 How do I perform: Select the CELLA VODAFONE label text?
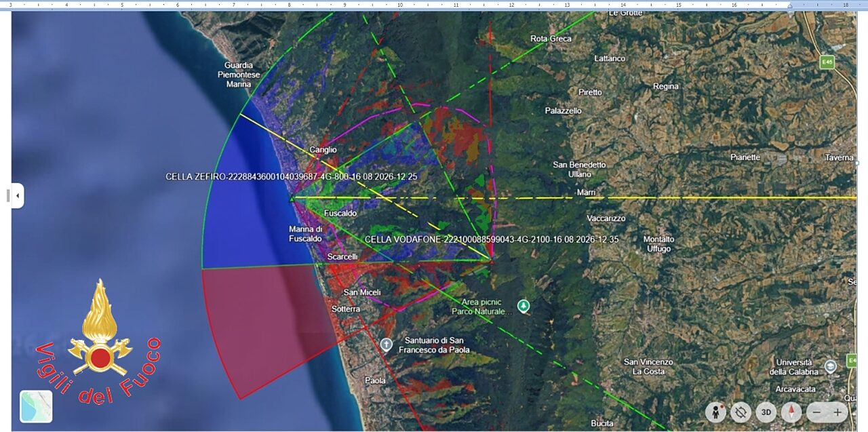[x=492, y=239]
